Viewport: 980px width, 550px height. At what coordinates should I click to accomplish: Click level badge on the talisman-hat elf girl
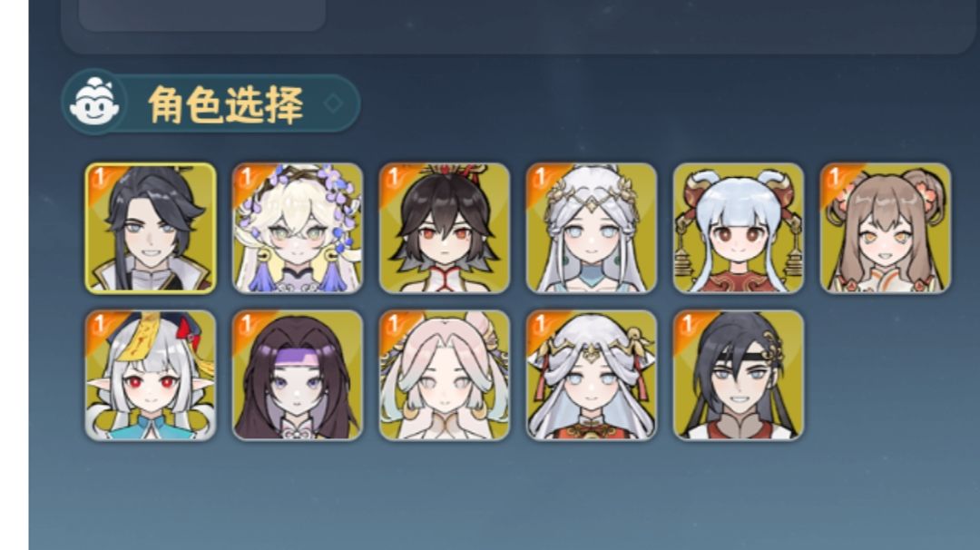click(100, 325)
